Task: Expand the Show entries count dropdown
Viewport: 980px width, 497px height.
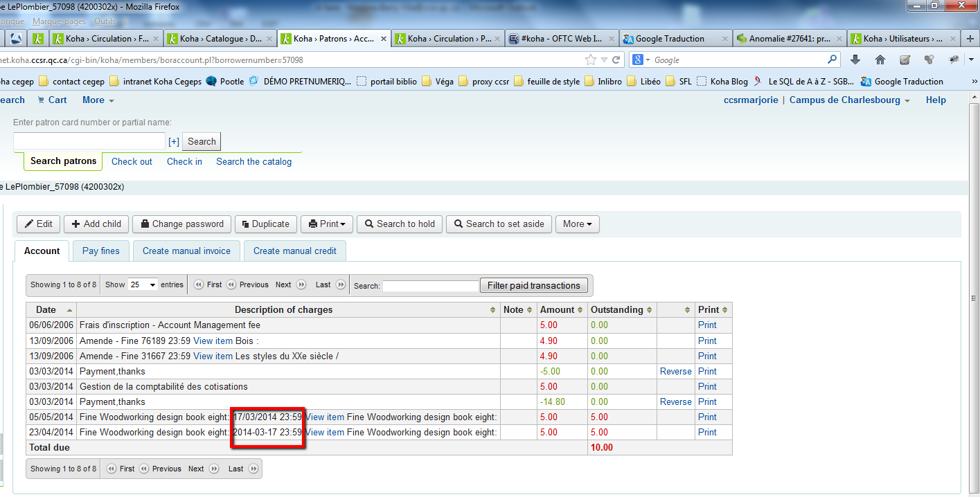Action: [x=143, y=284]
